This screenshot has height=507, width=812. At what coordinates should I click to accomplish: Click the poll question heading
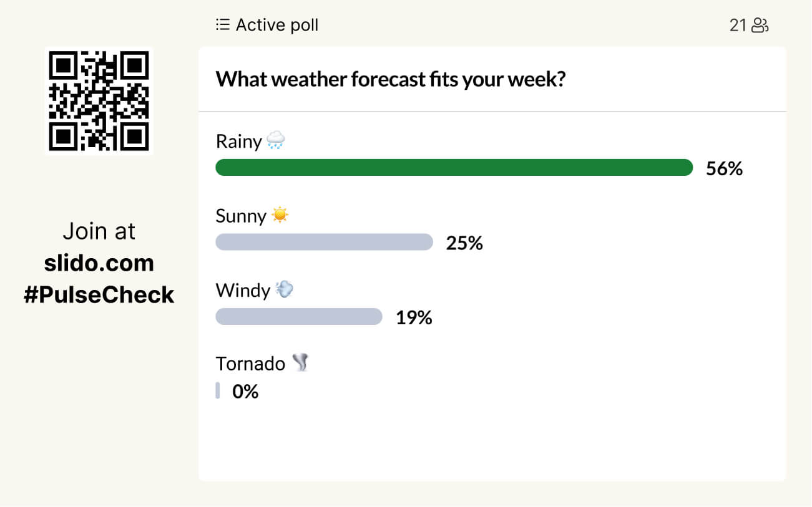(x=391, y=80)
